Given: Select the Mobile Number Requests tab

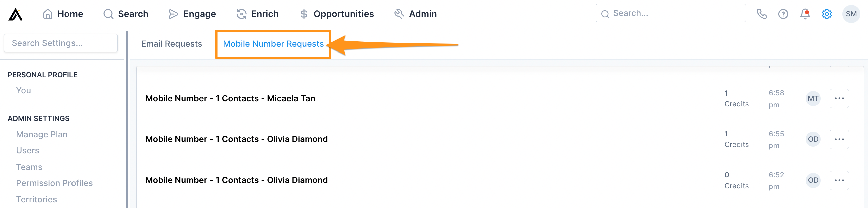Looking at the screenshot, I should [273, 44].
